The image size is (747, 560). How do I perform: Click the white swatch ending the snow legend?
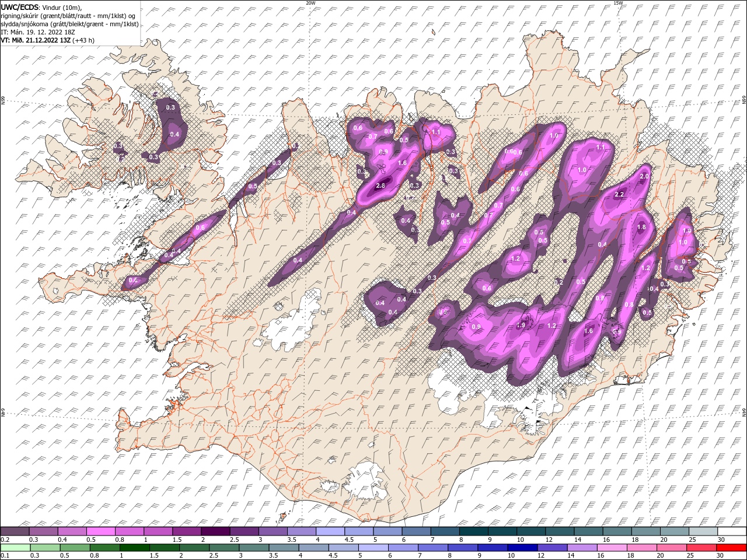[731, 531]
